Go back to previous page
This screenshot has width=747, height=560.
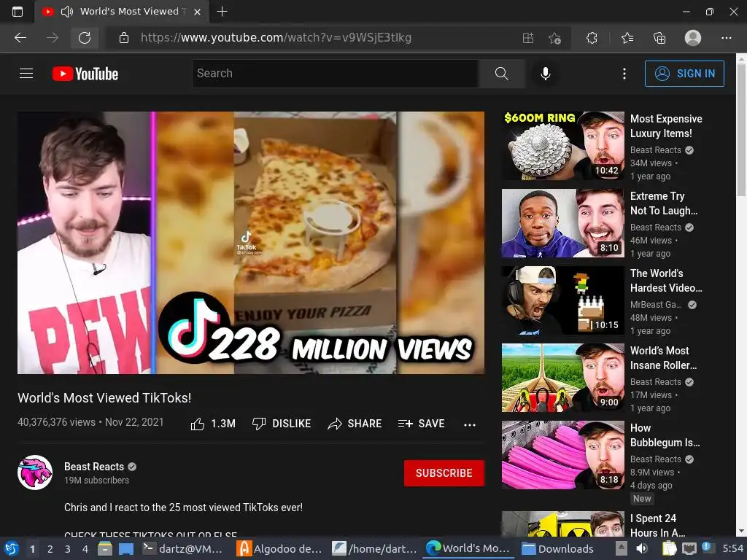point(20,38)
